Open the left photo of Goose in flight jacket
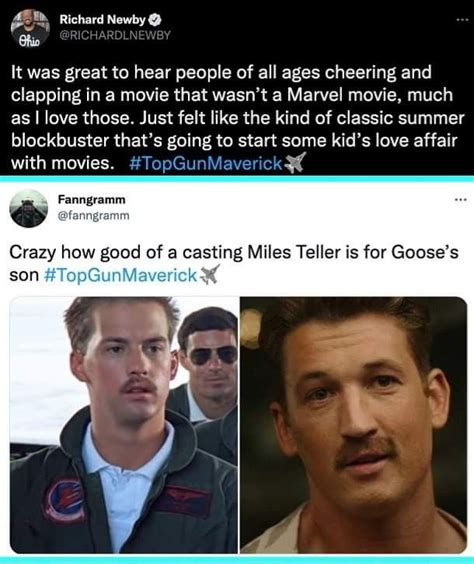This screenshot has height=564, width=474. pos(124,425)
